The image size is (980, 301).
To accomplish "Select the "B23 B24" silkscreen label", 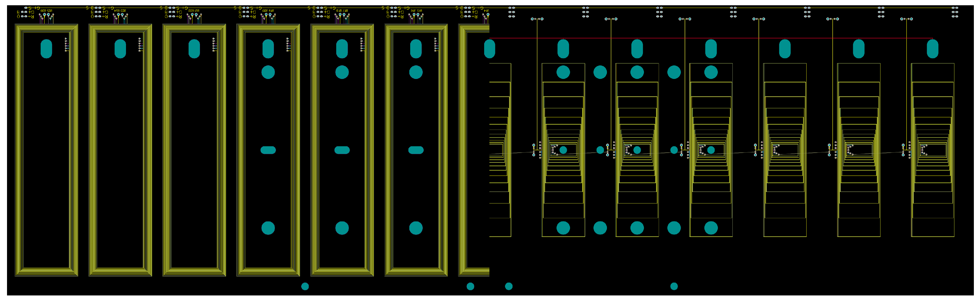I will (x=120, y=10).
